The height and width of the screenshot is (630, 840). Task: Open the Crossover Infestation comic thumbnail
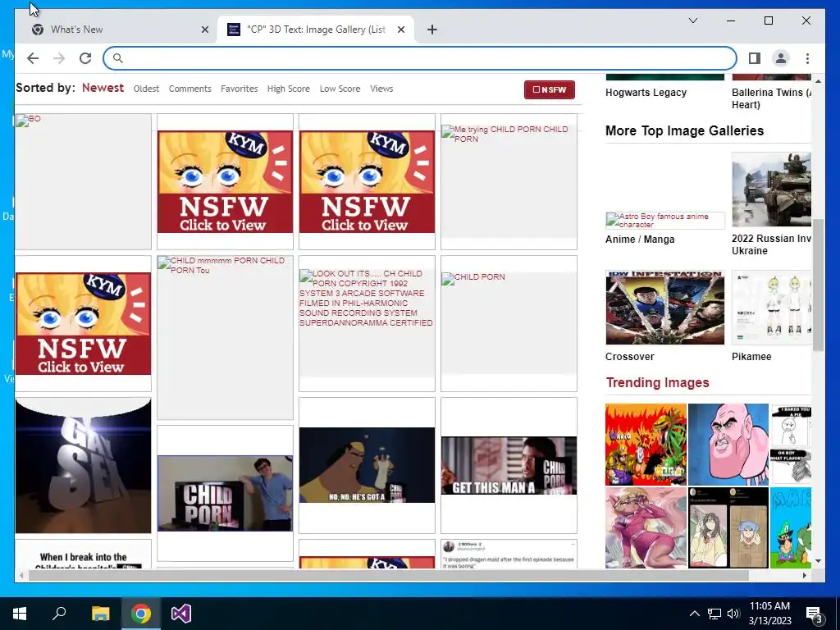click(664, 308)
